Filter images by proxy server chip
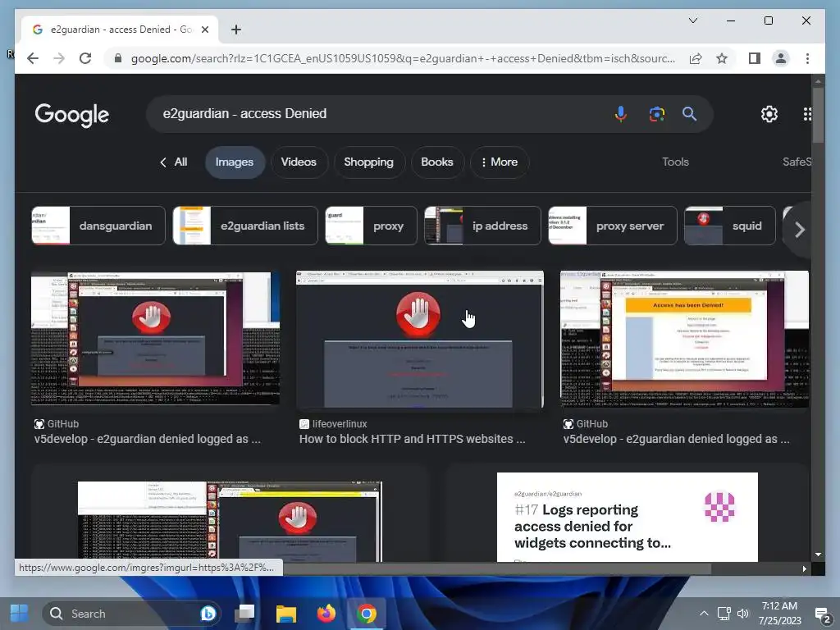 click(x=613, y=226)
